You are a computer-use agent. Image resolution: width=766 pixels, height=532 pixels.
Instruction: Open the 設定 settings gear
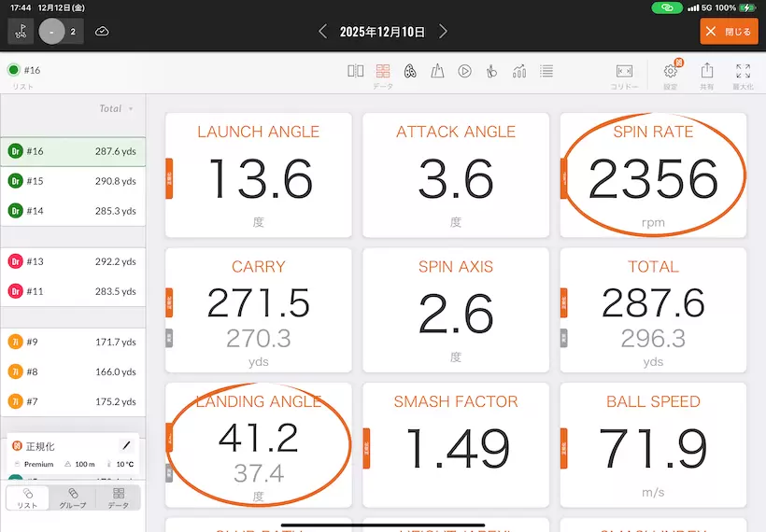pyautogui.click(x=670, y=72)
